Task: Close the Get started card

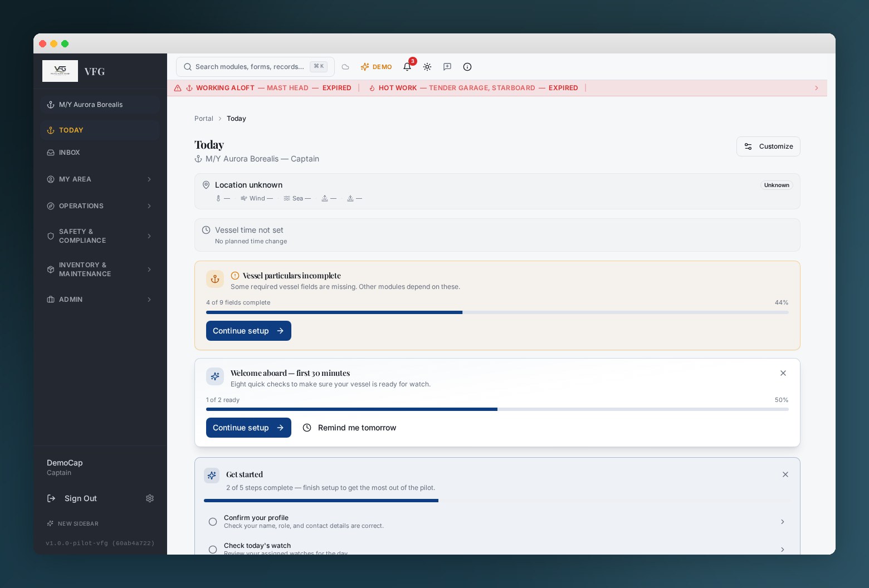Action: click(x=785, y=474)
